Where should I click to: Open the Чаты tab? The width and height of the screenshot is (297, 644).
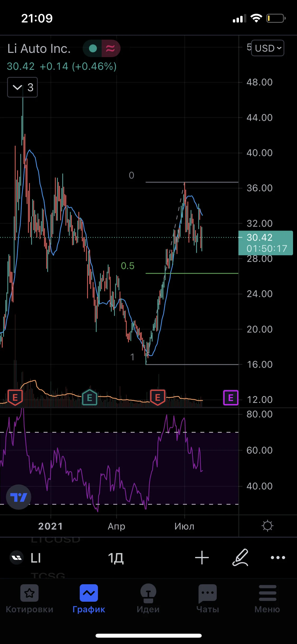(208, 599)
